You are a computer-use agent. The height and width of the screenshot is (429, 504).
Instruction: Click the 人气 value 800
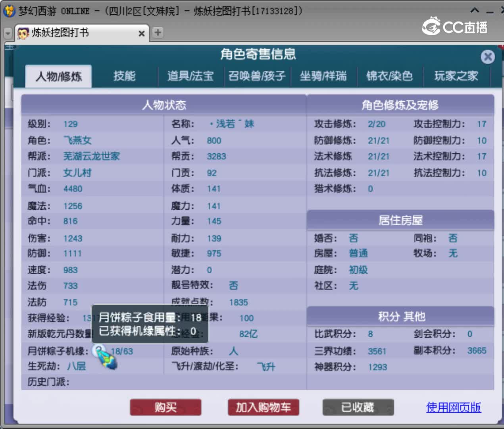(x=214, y=140)
